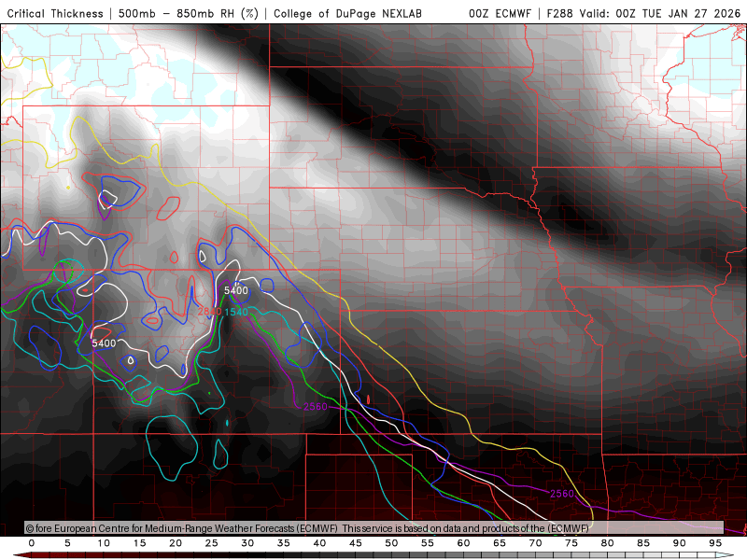Select the "00Z ECMWF" model run label
This screenshot has width=747, height=560.
point(500,13)
